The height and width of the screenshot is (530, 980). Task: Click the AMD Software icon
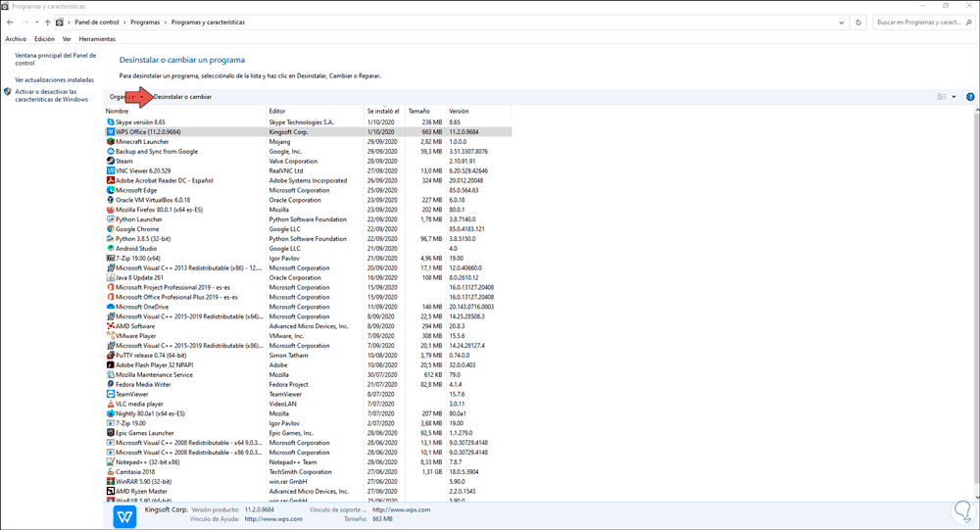coord(111,326)
